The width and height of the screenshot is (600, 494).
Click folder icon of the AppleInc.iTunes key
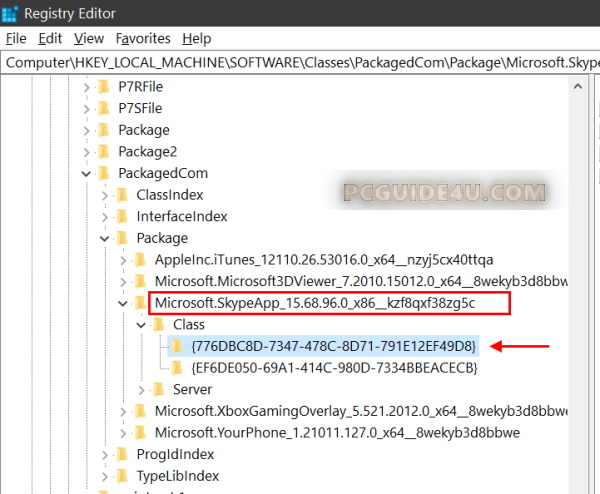139,260
